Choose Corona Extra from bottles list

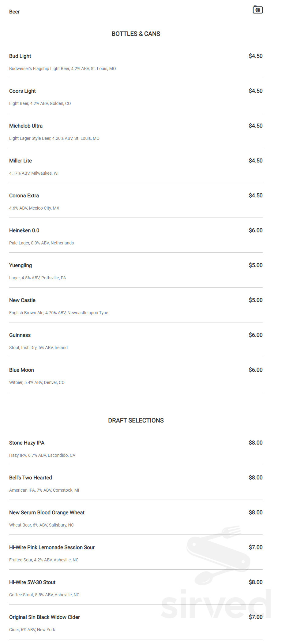(x=24, y=195)
